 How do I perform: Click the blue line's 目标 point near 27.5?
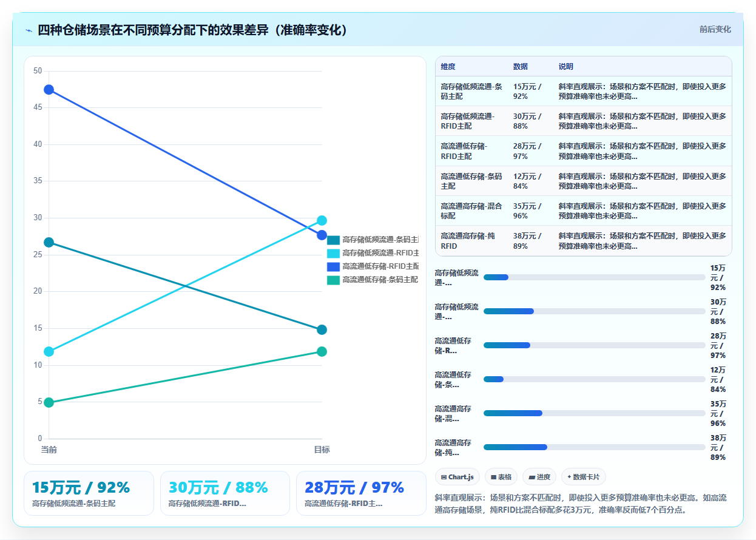tap(322, 235)
